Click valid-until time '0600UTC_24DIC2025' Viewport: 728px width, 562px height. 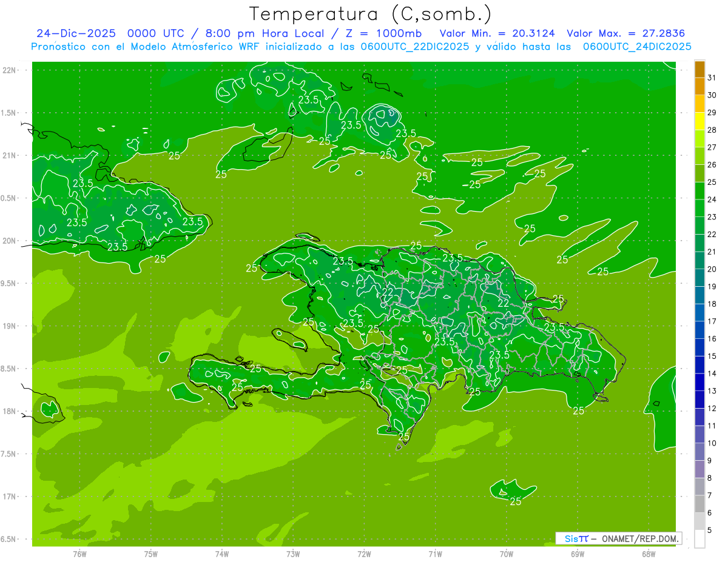(637, 47)
